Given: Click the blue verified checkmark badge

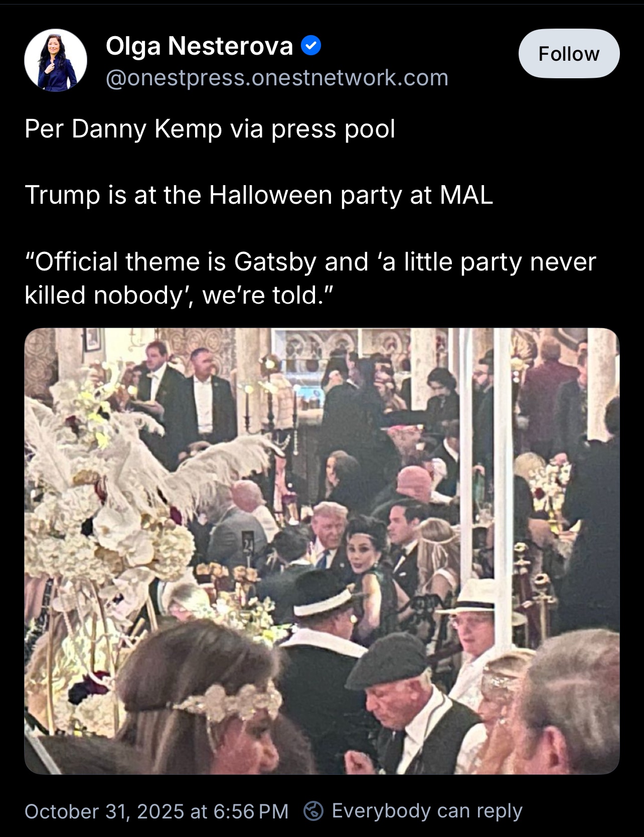Looking at the screenshot, I should pyautogui.click(x=311, y=46).
